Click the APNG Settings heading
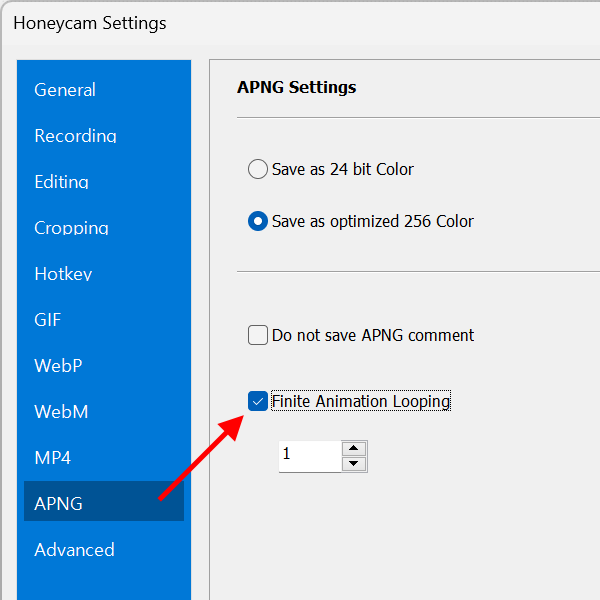The height and width of the screenshot is (600, 600). coord(296,87)
